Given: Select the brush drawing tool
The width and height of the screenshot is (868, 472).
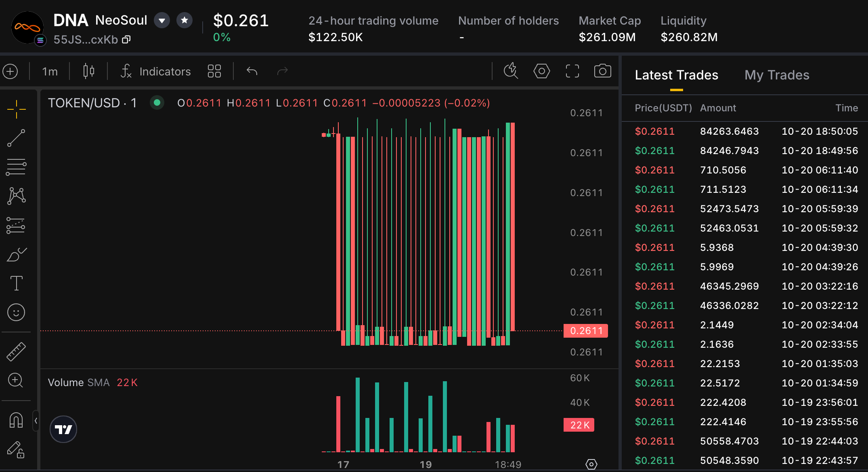Looking at the screenshot, I should pos(16,255).
